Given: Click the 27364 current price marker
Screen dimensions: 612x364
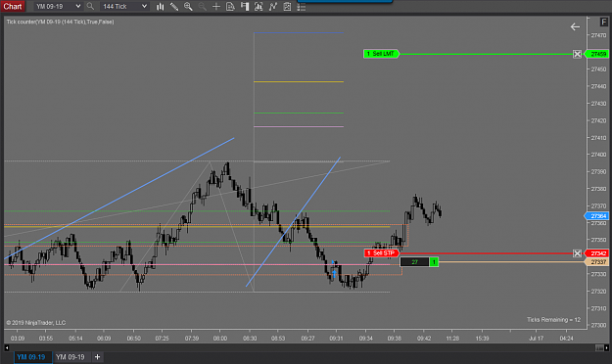Looking at the screenshot, I should [x=597, y=215].
